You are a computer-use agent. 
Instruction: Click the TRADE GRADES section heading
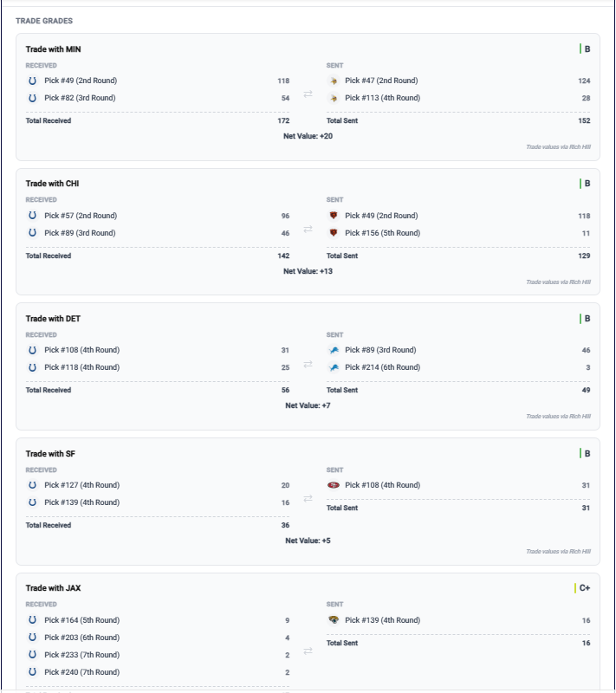click(x=44, y=21)
